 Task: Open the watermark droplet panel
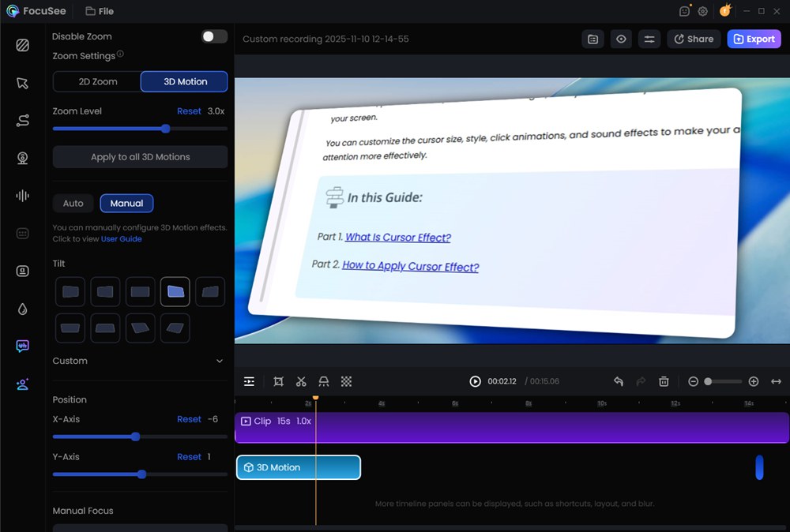click(22, 309)
